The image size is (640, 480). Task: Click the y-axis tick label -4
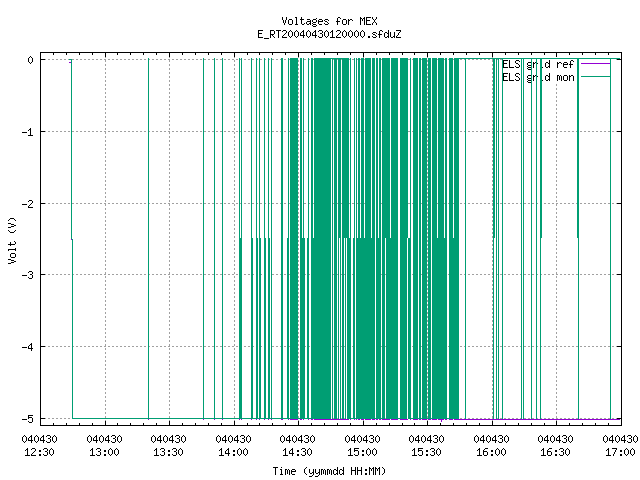pos(27,347)
